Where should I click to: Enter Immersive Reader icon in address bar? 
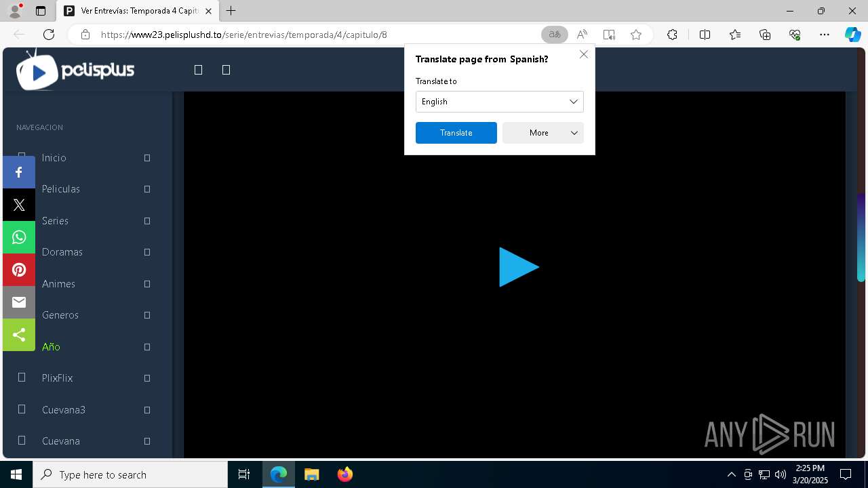(609, 35)
